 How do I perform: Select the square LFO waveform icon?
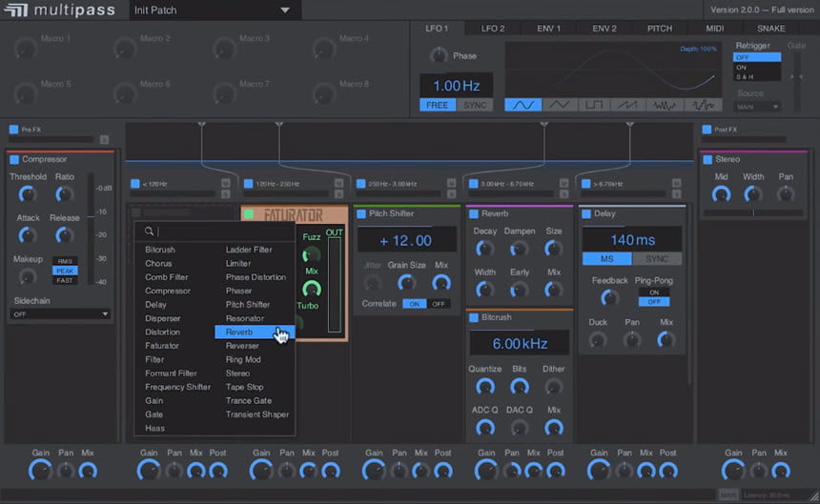[594, 105]
